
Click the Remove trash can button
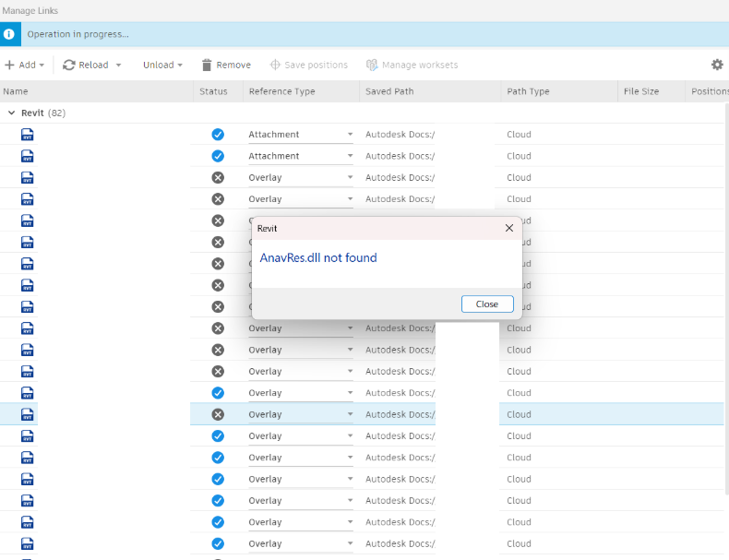226,65
